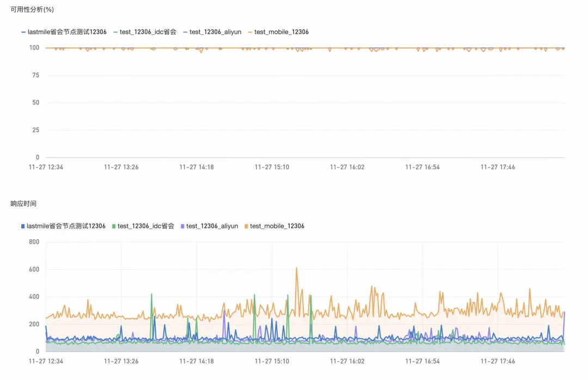Click purple square swatch of test_12306_aliyun in the response-time legend

click(x=182, y=226)
